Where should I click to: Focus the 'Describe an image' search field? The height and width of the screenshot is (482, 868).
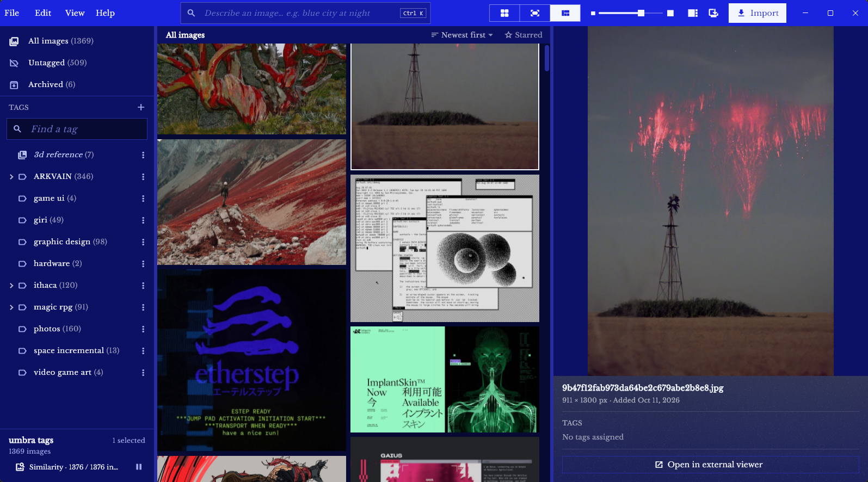pyautogui.click(x=305, y=13)
